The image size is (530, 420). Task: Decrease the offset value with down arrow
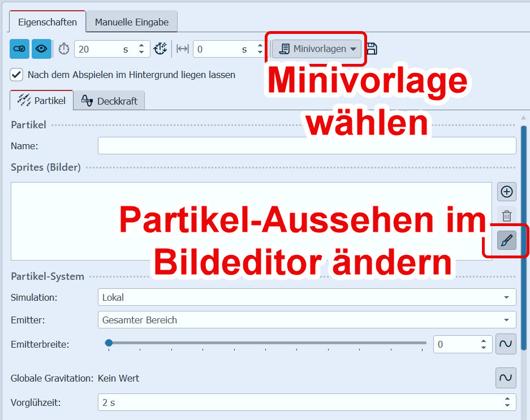point(260,53)
